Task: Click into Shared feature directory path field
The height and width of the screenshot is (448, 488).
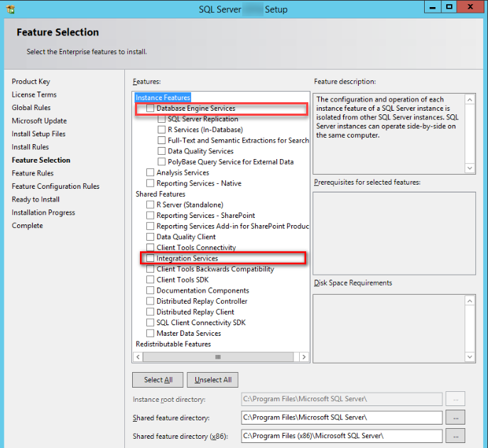Action: click(x=341, y=417)
